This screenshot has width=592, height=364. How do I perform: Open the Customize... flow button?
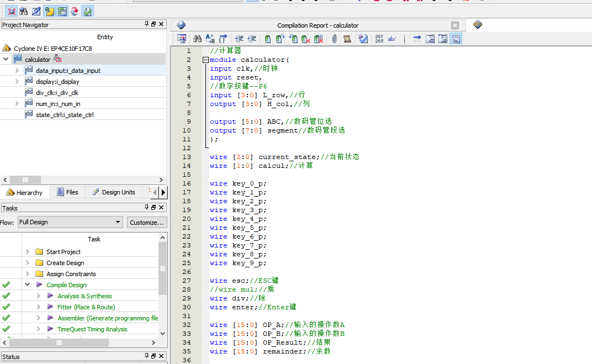click(x=147, y=223)
